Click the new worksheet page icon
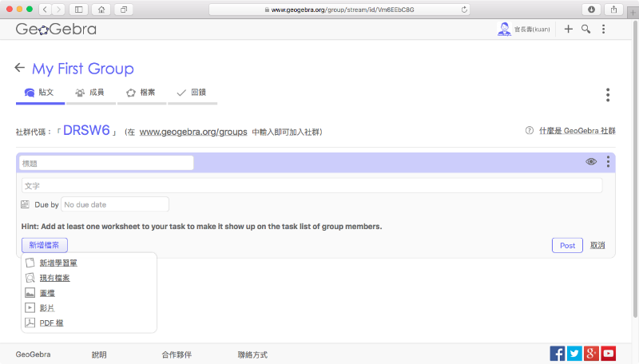The image size is (639, 364). (x=30, y=263)
